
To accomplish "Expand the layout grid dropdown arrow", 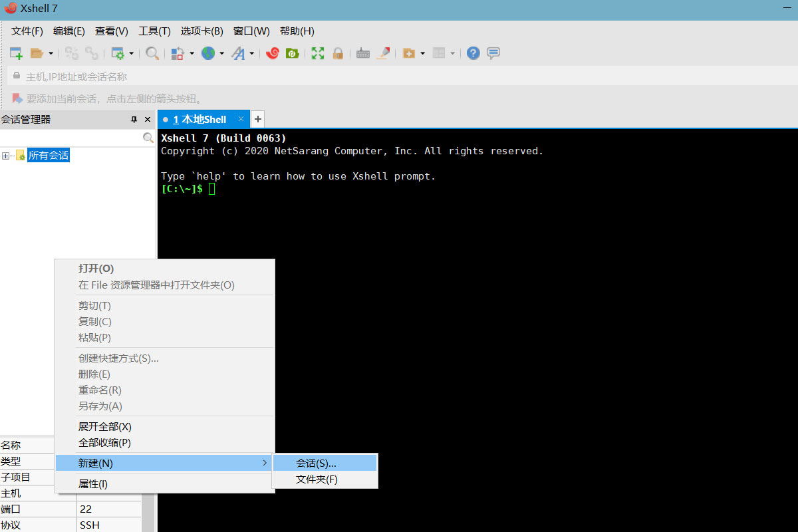I will 452,53.
